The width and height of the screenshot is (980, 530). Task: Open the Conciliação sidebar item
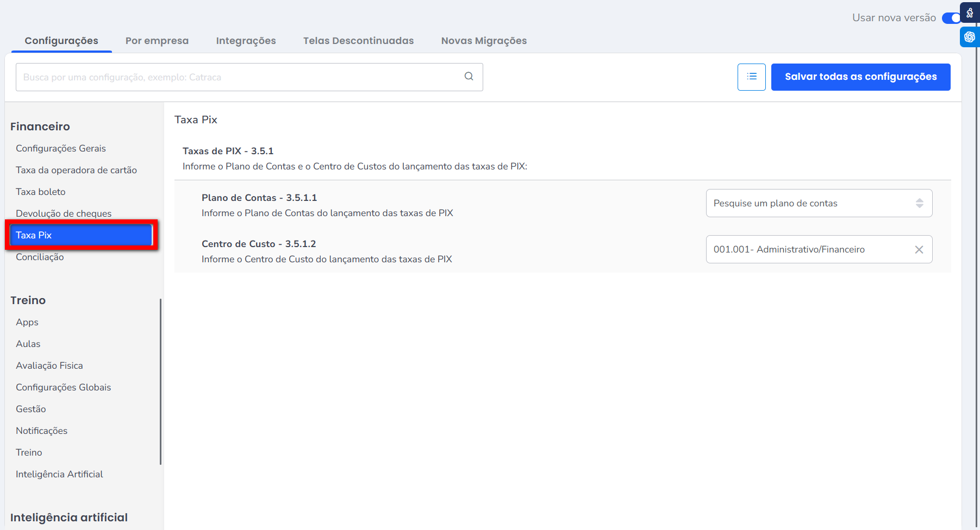40,257
